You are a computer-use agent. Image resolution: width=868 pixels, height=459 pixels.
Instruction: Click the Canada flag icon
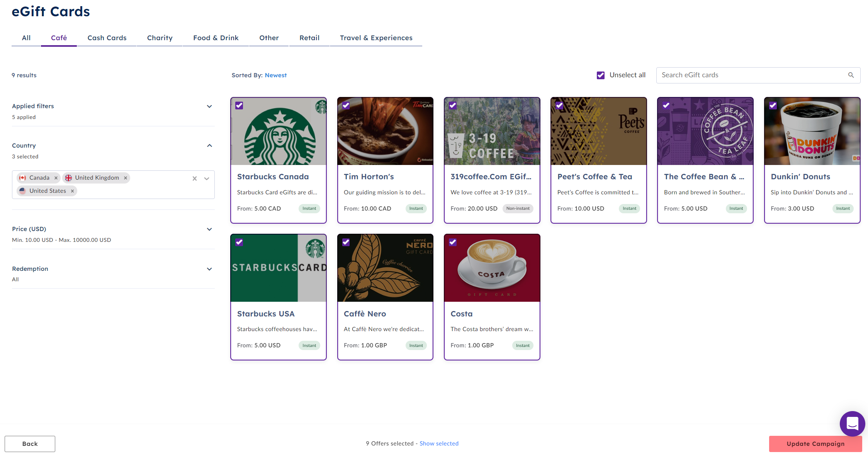(x=23, y=178)
